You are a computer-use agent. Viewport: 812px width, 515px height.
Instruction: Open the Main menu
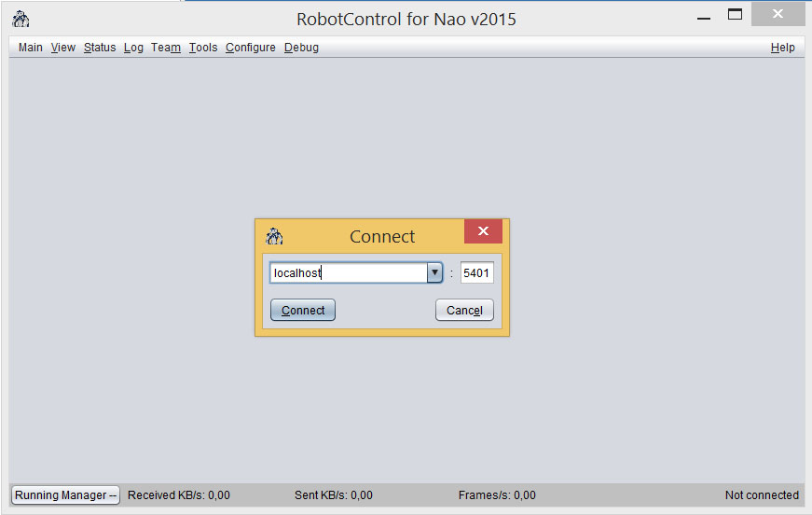[31, 48]
